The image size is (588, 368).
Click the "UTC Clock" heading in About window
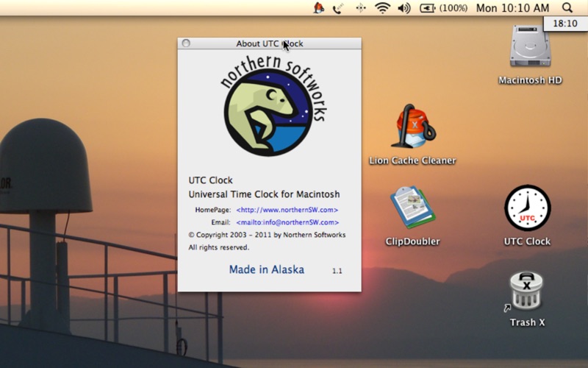[210, 180]
